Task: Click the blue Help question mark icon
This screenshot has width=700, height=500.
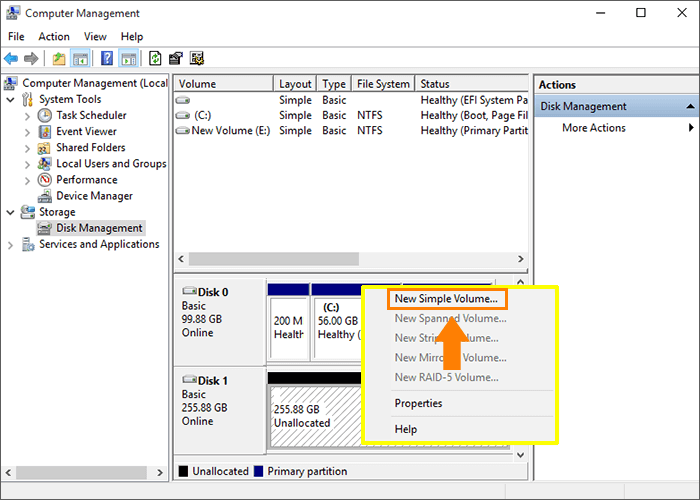Action: 107,58
